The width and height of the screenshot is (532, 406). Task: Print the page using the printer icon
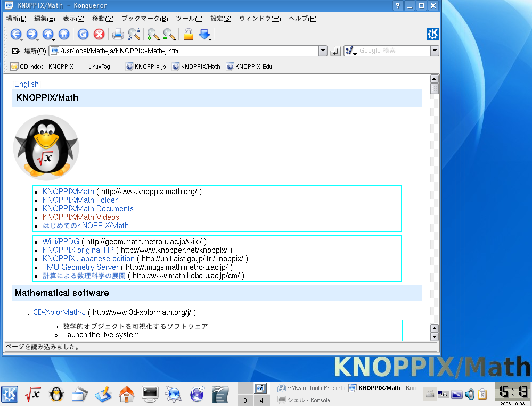point(118,34)
